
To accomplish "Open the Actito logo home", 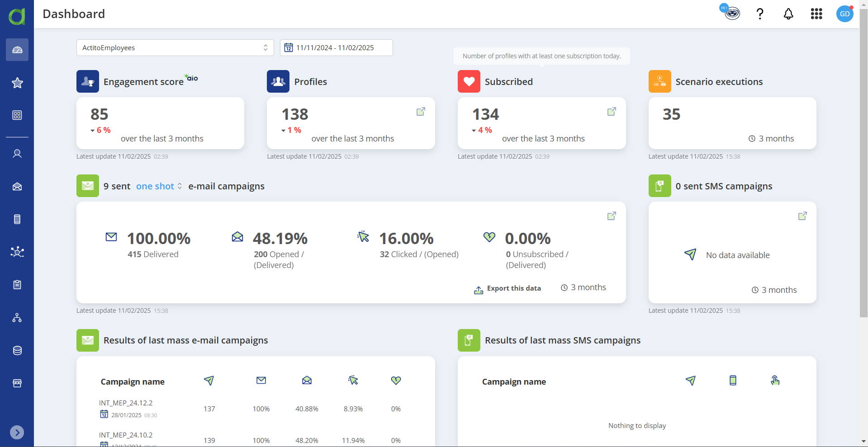I will (17, 16).
